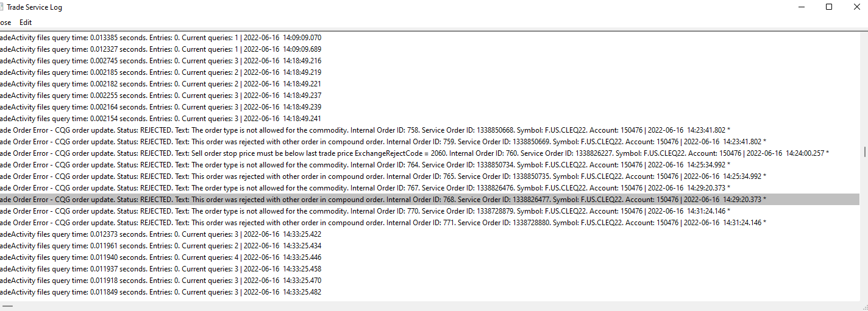
Task: Select rejected order line with Internal Order ID 771
Action: [x=305, y=223]
